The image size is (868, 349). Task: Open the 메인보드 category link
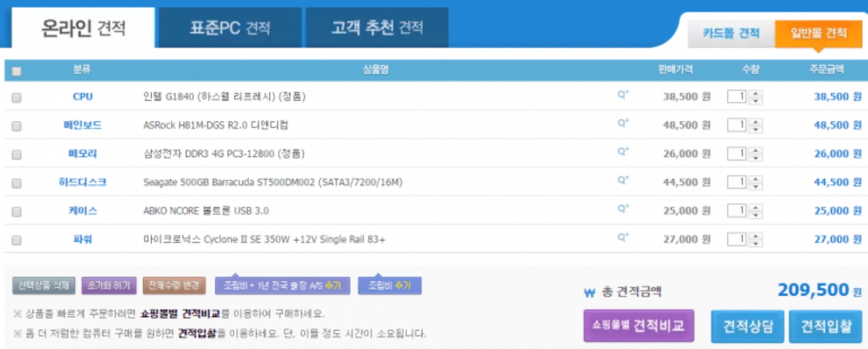[82, 125]
